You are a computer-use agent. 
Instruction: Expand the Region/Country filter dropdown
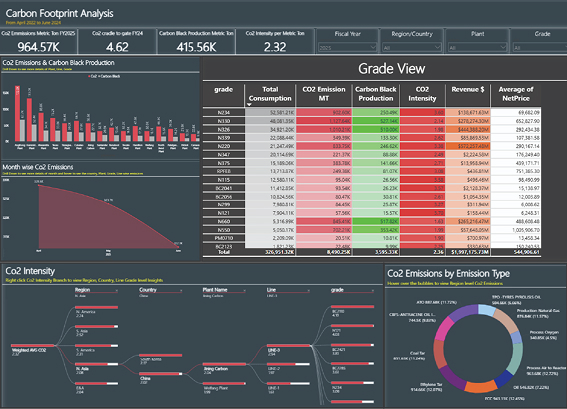[412, 47]
